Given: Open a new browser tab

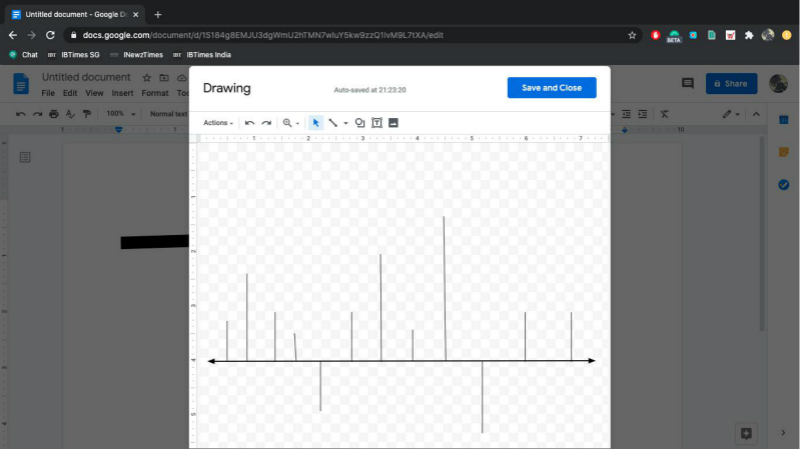Looking at the screenshot, I should point(158,14).
